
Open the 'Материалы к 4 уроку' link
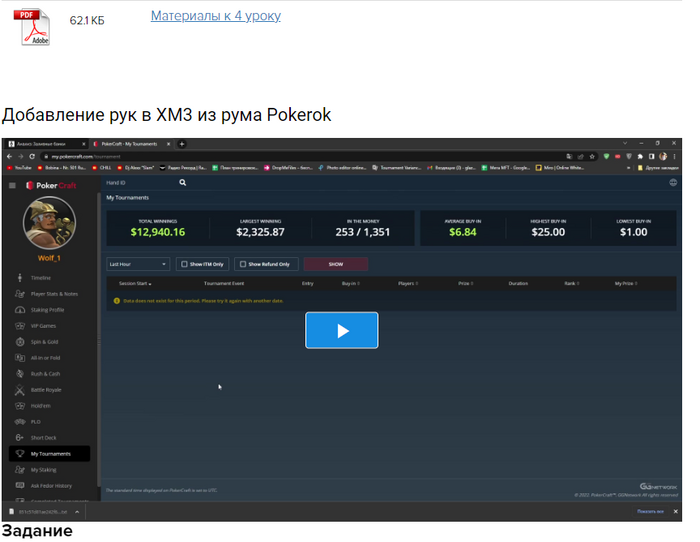(216, 16)
